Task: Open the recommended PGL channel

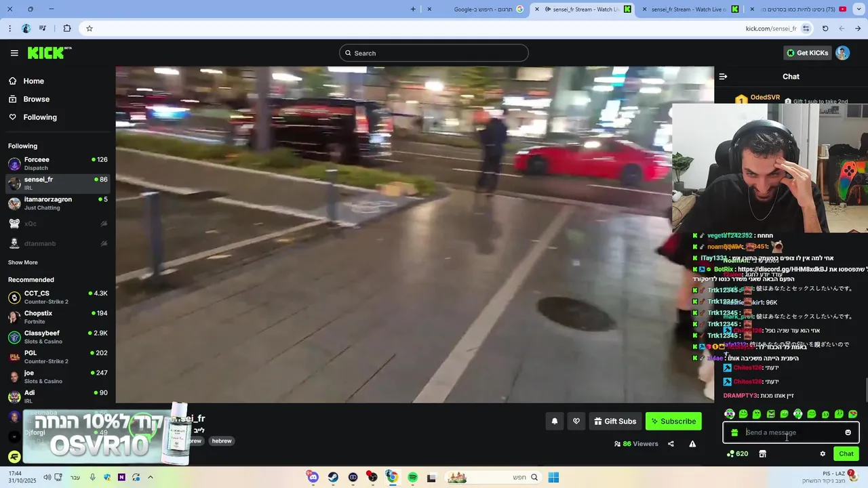Action: pyautogui.click(x=58, y=357)
